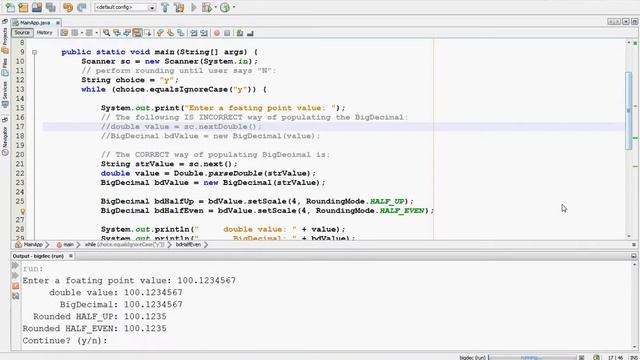
Task: Minimize the Output window
Action: coord(633,256)
